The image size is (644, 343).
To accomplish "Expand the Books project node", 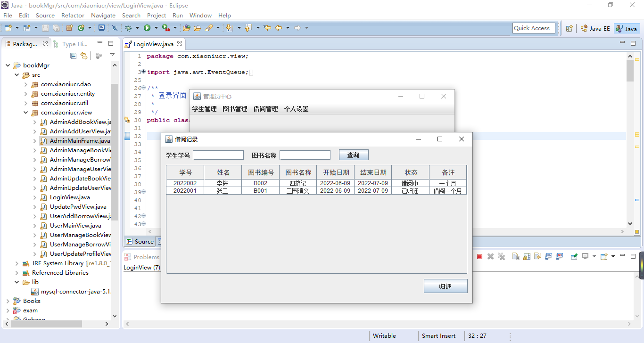I will coord(8,301).
